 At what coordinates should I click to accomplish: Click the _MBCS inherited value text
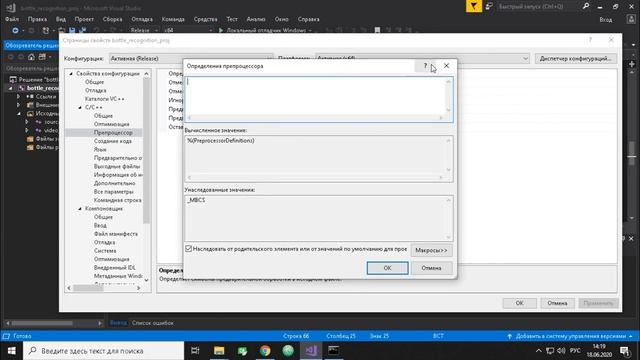point(196,200)
